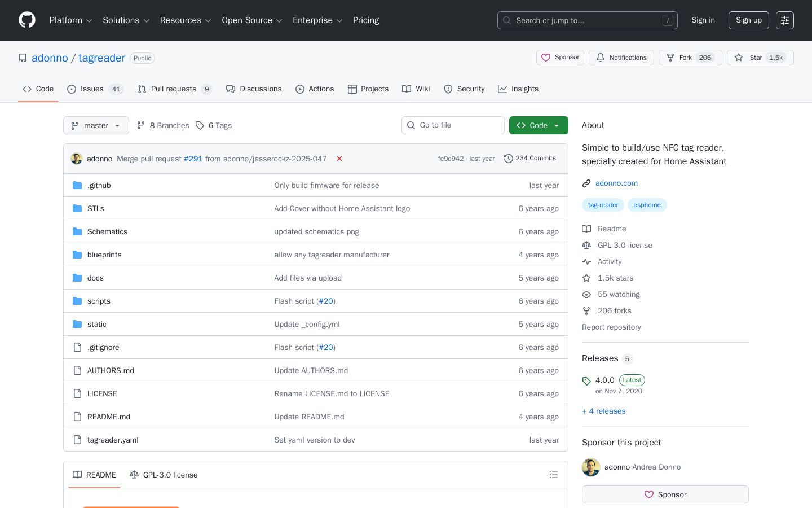
Task: Open the README outline list icon
Action: [x=554, y=475]
